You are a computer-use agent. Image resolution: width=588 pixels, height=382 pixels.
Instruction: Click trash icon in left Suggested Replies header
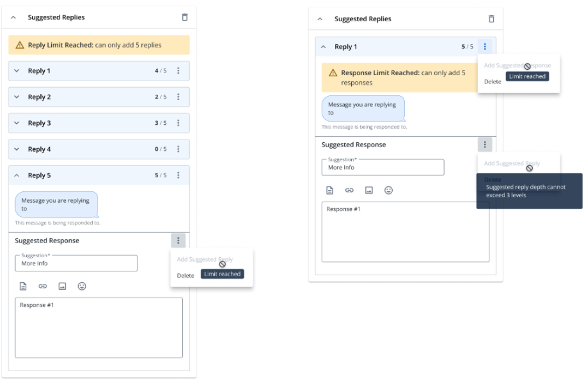pos(184,17)
